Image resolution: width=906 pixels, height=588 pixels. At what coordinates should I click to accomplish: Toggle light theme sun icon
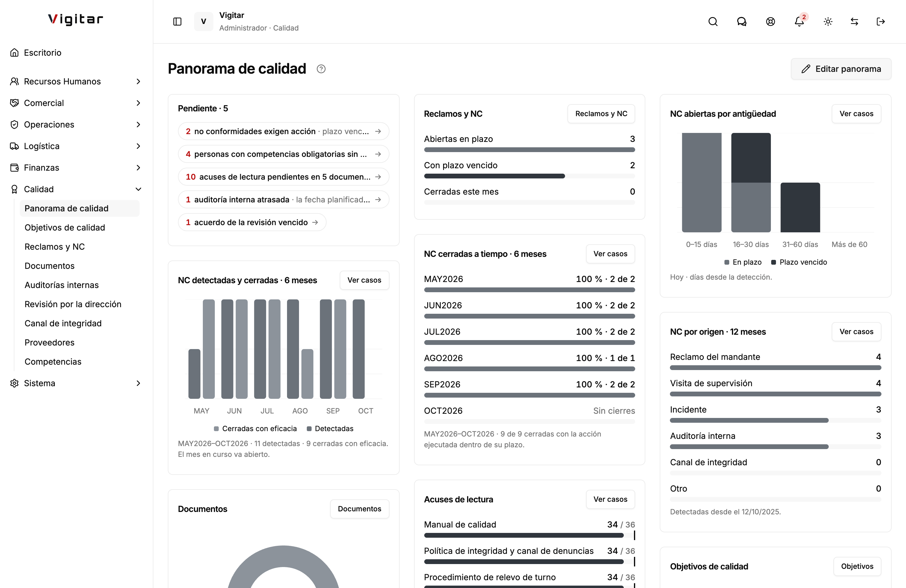point(828,22)
